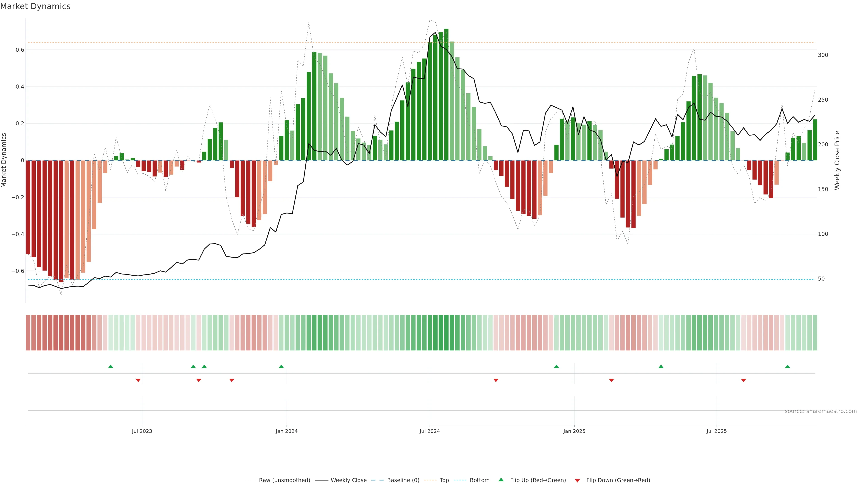Click the red flip-down marker between Jul 2024 and Jan 2025
Image resolution: width=868 pixels, height=488 pixels.
[x=496, y=380]
